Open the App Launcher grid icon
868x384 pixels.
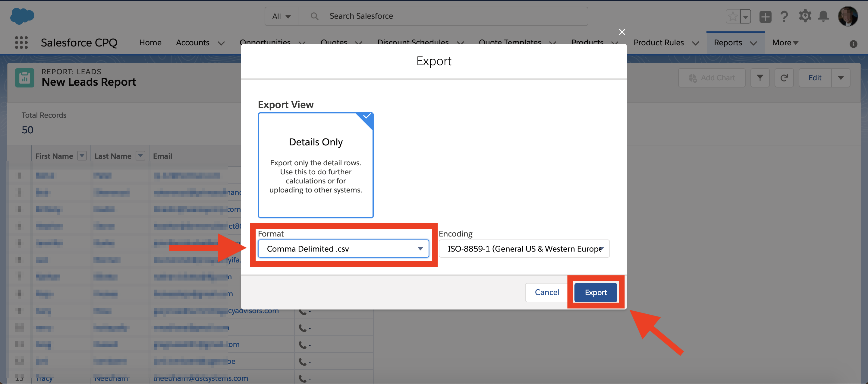[21, 43]
